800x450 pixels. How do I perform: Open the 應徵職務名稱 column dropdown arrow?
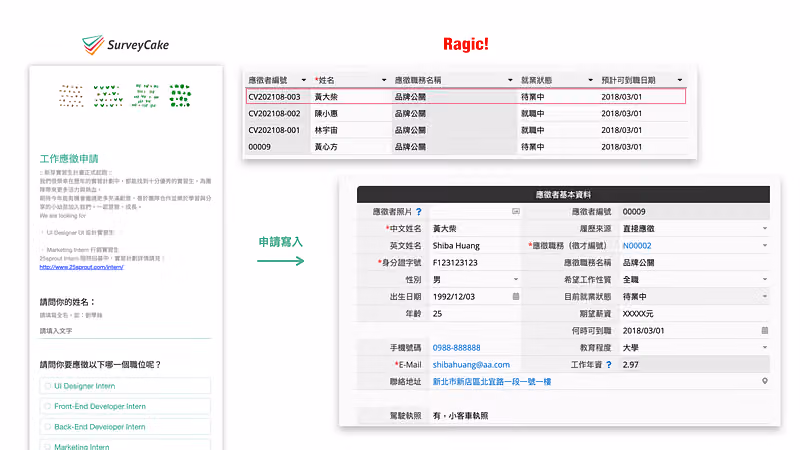point(510,80)
